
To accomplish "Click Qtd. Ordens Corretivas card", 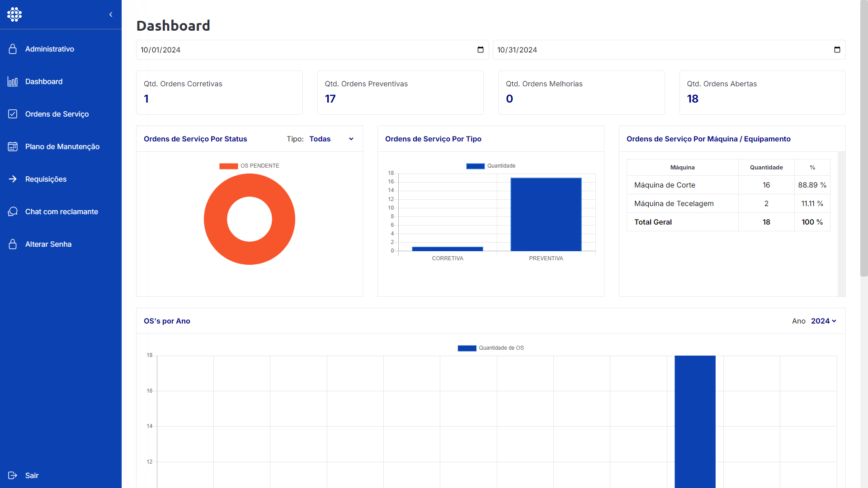I will point(219,93).
